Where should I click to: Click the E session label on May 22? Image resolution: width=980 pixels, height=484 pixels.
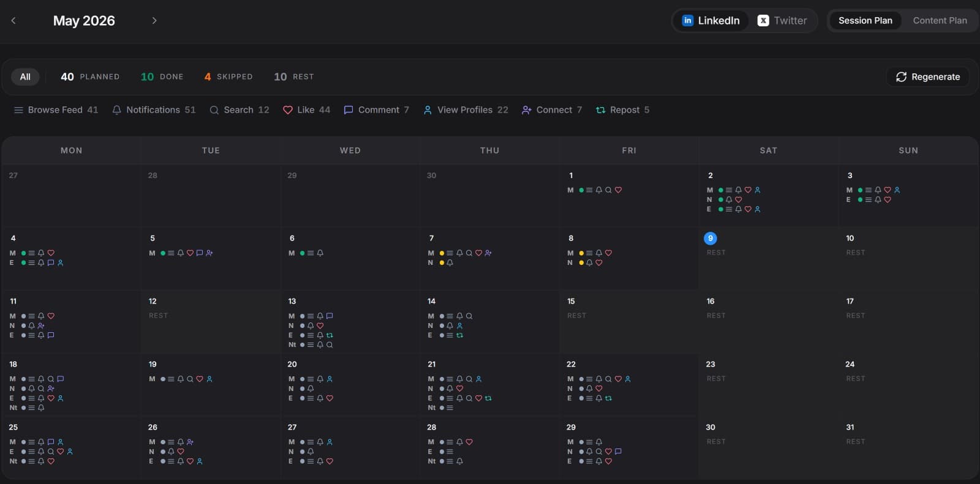click(x=570, y=398)
